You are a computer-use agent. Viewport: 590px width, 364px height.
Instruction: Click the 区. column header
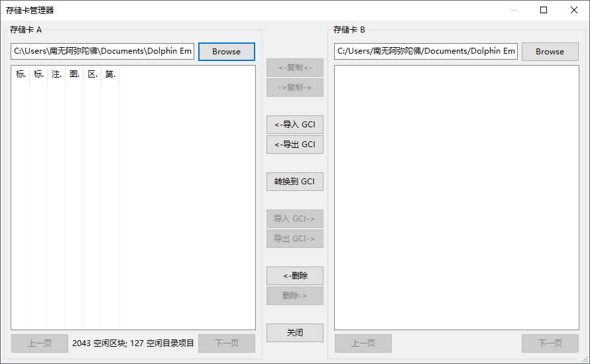(x=92, y=74)
